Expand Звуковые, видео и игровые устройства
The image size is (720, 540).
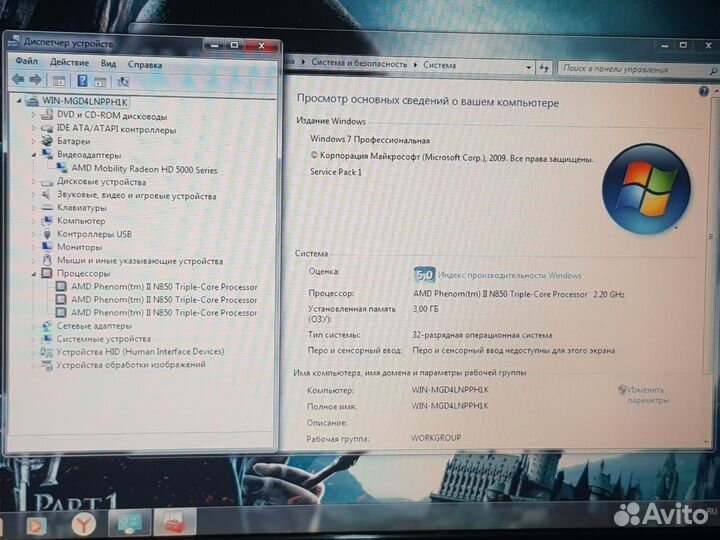[x=34, y=195]
